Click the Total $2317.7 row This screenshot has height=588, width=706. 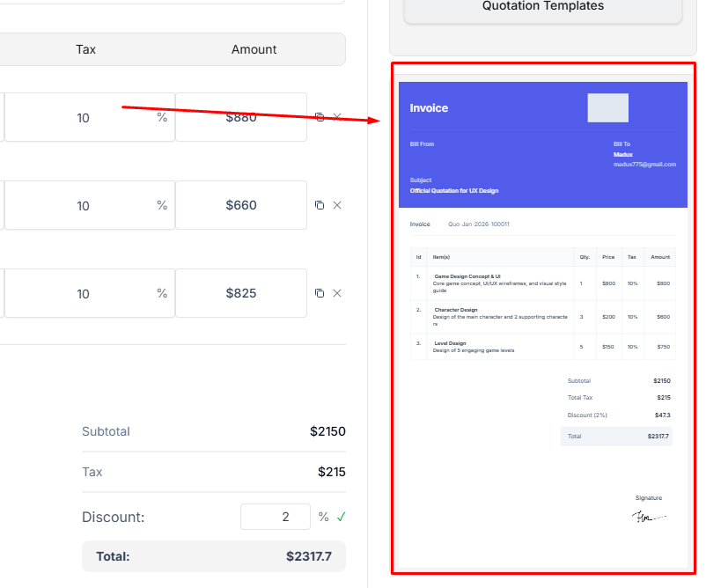click(x=616, y=436)
